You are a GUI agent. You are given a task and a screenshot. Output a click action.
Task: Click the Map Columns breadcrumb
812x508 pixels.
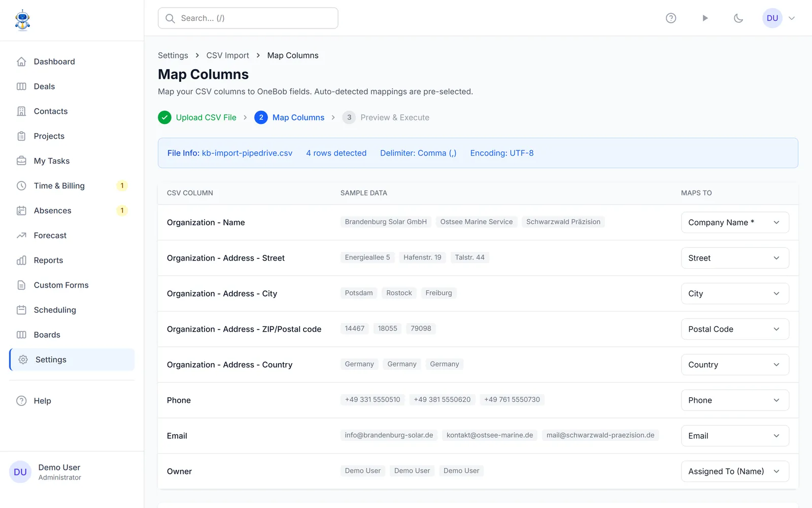coord(293,55)
